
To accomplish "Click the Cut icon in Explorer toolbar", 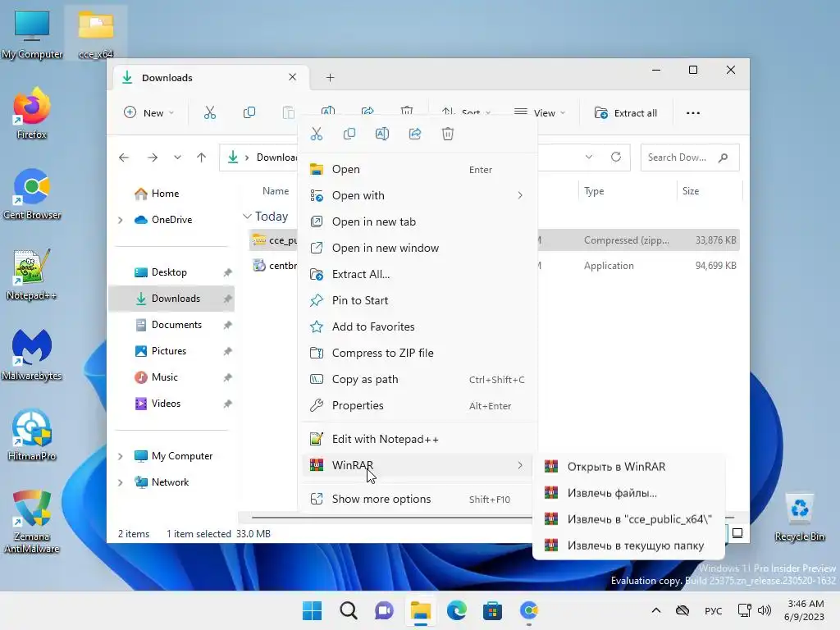I will (210, 113).
